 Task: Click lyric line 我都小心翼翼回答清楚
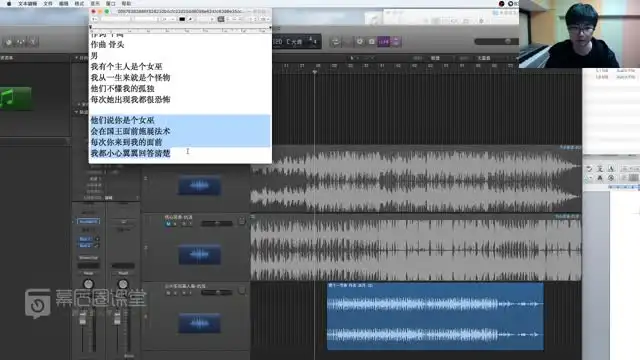pos(130,153)
